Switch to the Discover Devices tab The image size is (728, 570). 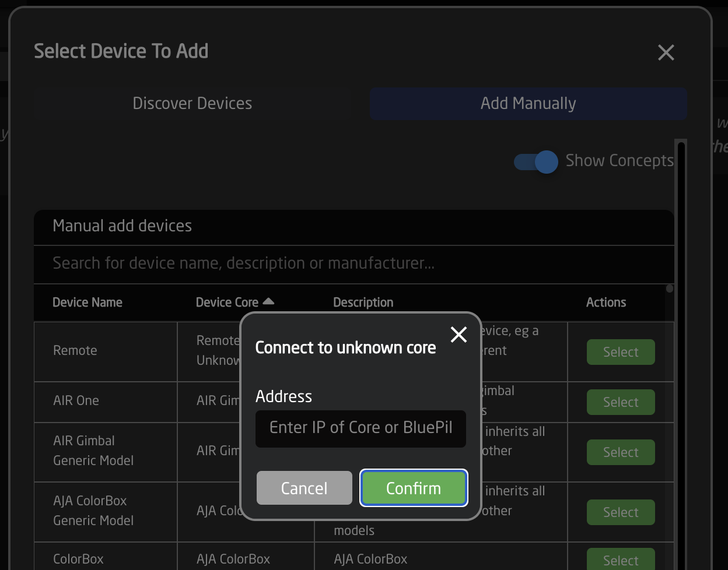[x=192, y=104]
